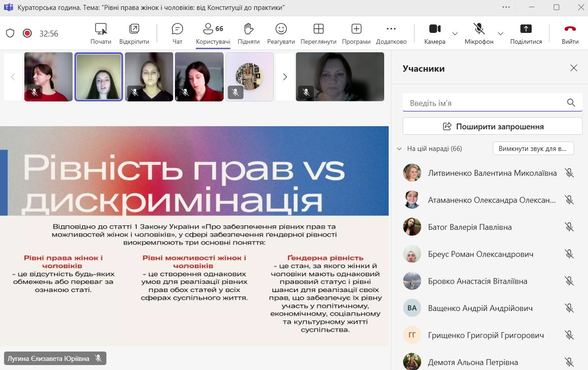Click the Pop out (Відкріпити) icon
This screenshot has width=588, height=370.
tap(134, 29)
